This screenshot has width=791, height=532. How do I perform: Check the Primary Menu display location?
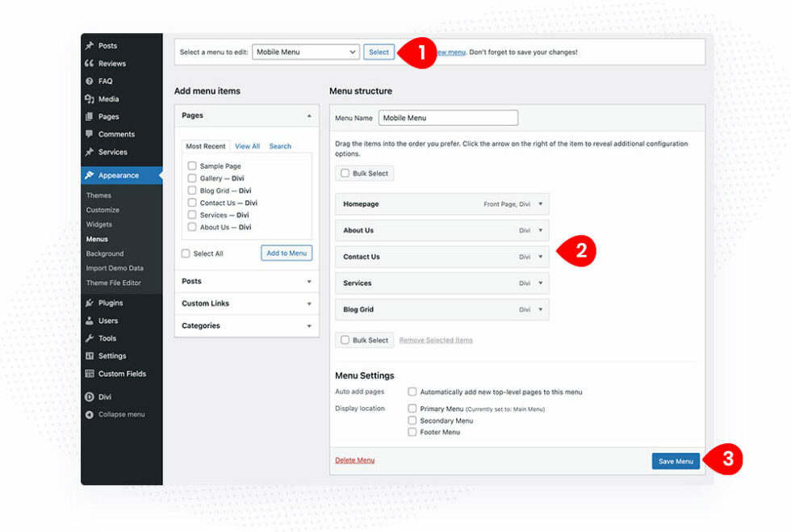[412, 408]
